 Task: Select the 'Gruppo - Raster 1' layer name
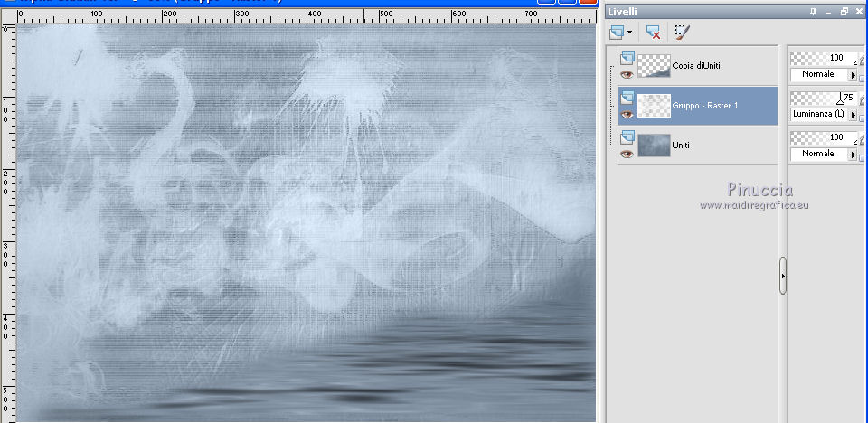tap(704, 106)
